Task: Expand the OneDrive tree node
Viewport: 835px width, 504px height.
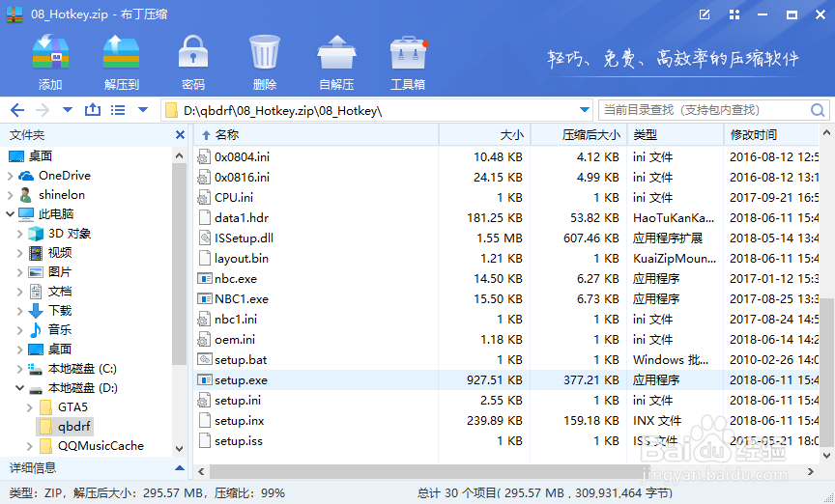Action: [x=10, y=176]
